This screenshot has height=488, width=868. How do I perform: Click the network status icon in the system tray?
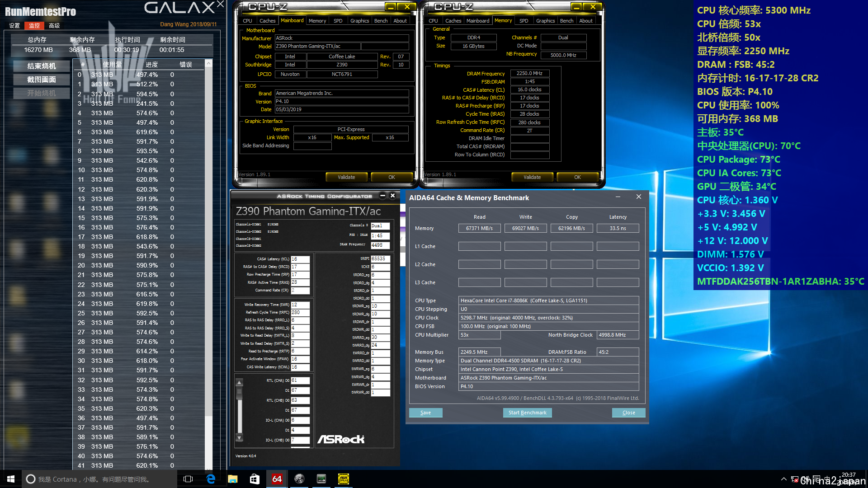[x=794, y=479]
